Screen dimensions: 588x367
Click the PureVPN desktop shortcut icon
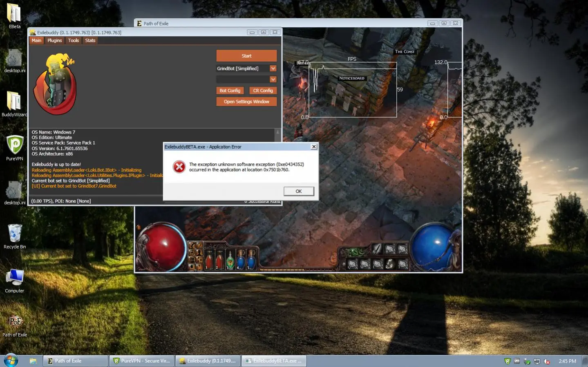pyautogui.click(x=15, y=145)
